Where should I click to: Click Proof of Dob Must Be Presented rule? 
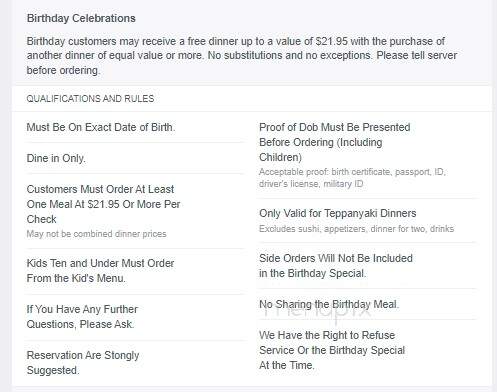point(335,142)
